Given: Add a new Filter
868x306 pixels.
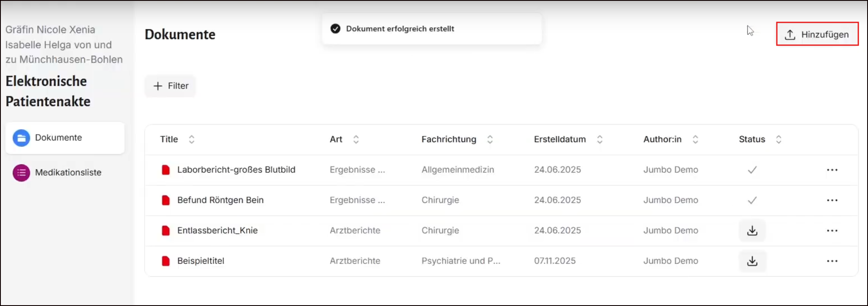Looking at the screenshot, I should coord(171,86).
